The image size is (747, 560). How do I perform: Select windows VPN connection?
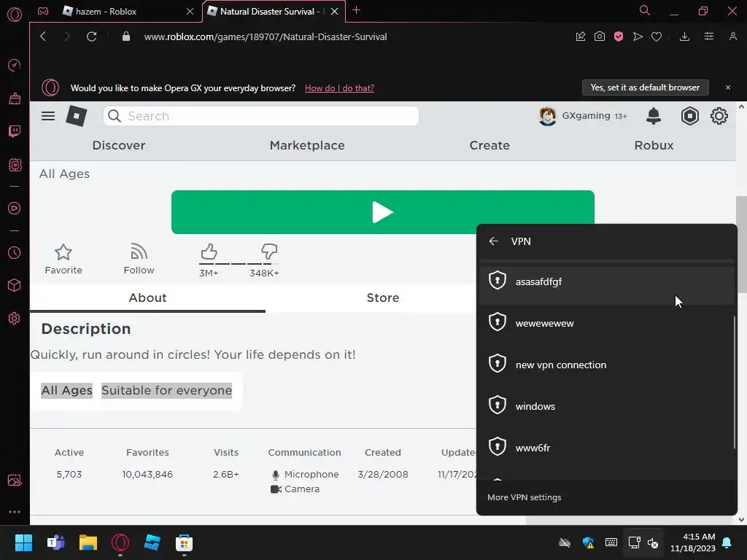(606, 406)
